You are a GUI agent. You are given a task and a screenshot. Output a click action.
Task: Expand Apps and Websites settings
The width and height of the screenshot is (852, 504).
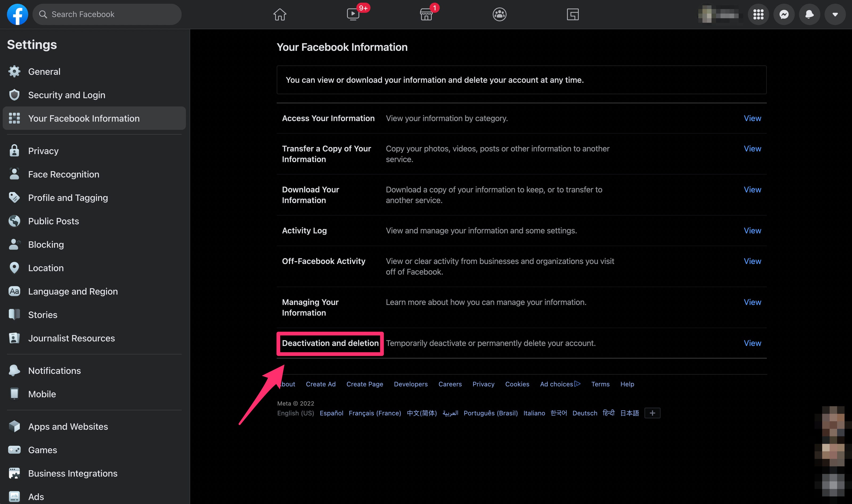(68, 426)
